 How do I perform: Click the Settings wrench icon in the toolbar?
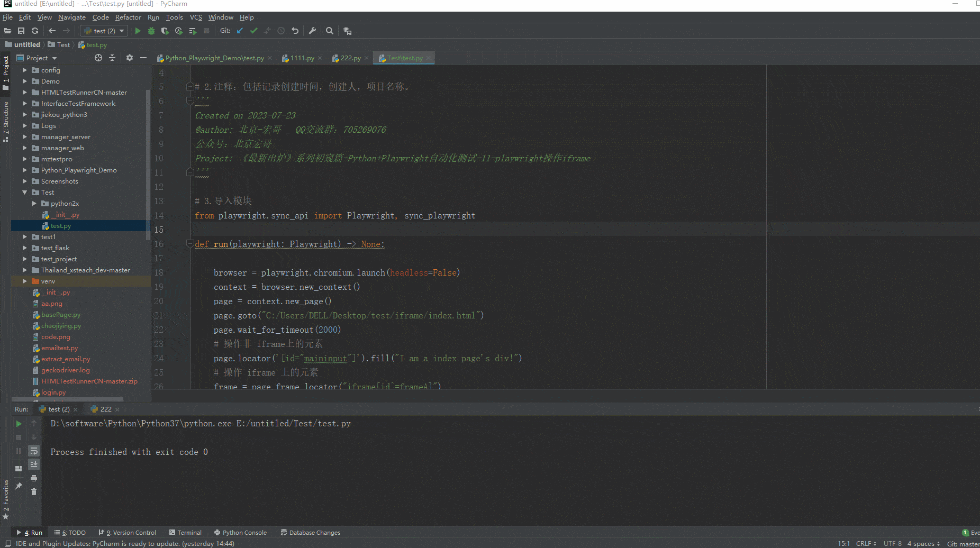tap(312, 31)
